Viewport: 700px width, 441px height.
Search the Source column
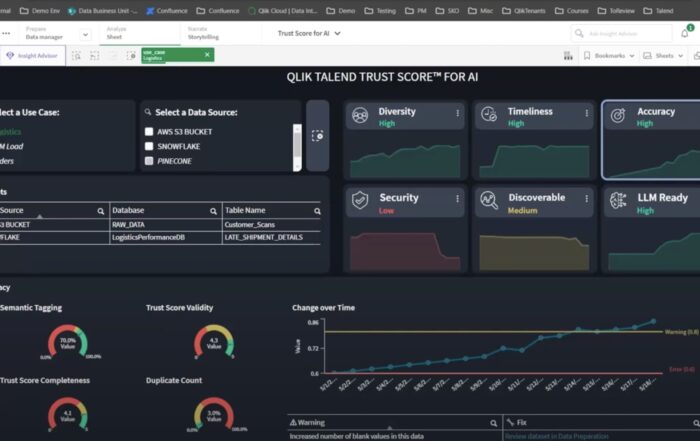101,211
